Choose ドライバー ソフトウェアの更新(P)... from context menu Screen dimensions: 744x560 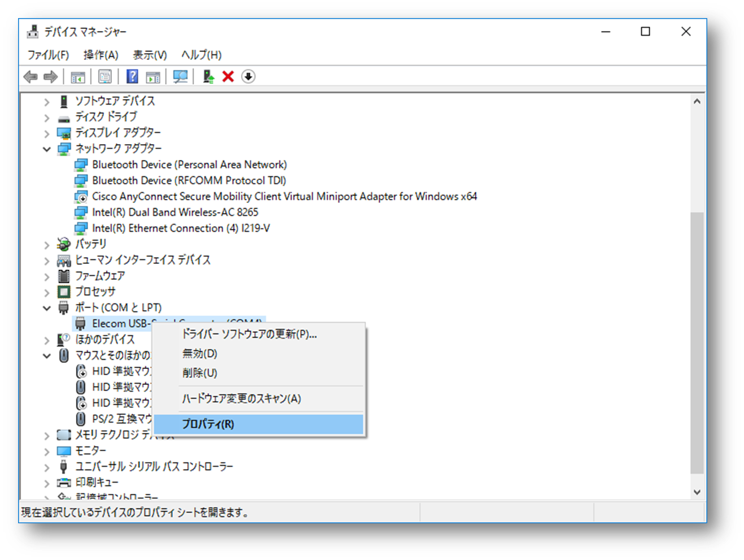[x=259, y=334]
